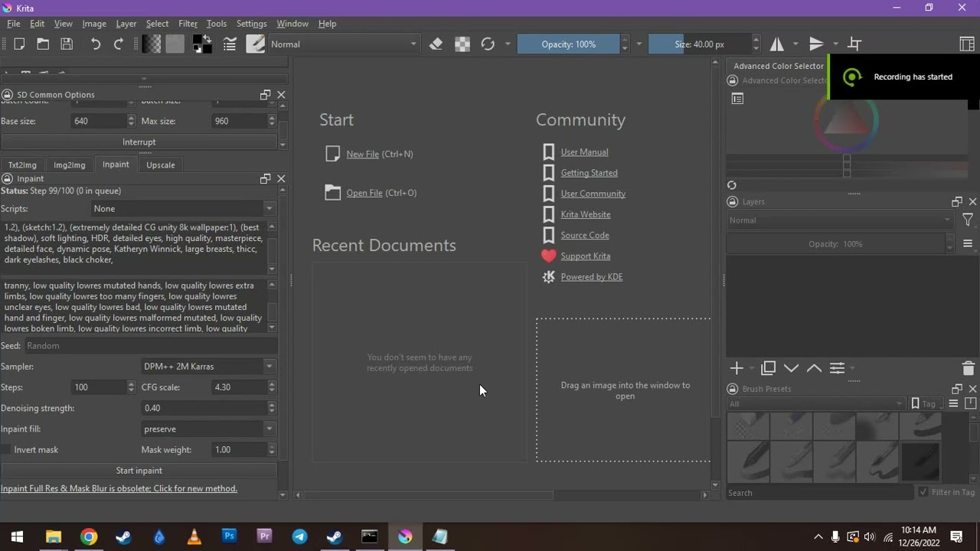Image resolution: width=980 pixels, height=551 pixels.
Task: Open the Layer menu
Action: click(126, 24)
